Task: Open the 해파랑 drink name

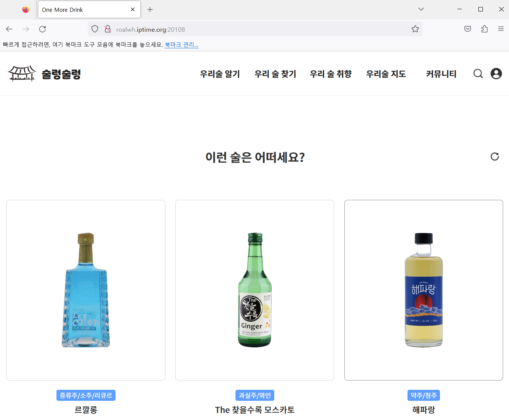Action: tap(424, 410)
